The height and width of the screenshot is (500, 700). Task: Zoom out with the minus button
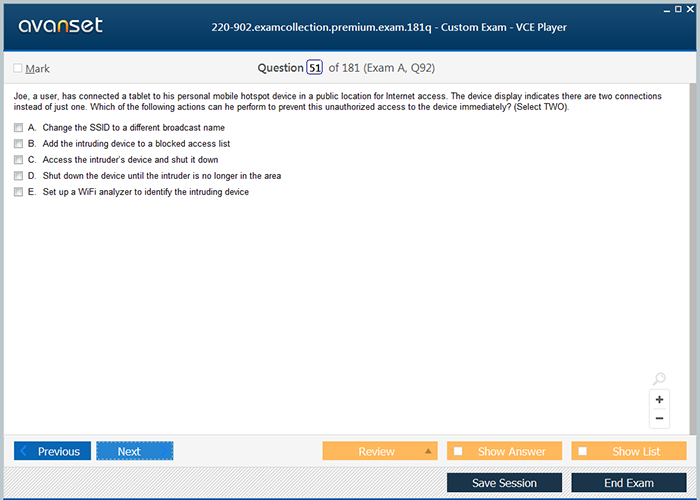(659, 418)
